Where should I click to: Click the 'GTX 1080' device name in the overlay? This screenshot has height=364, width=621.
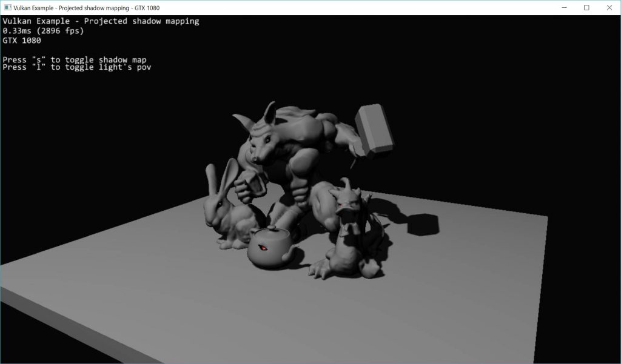22,41
